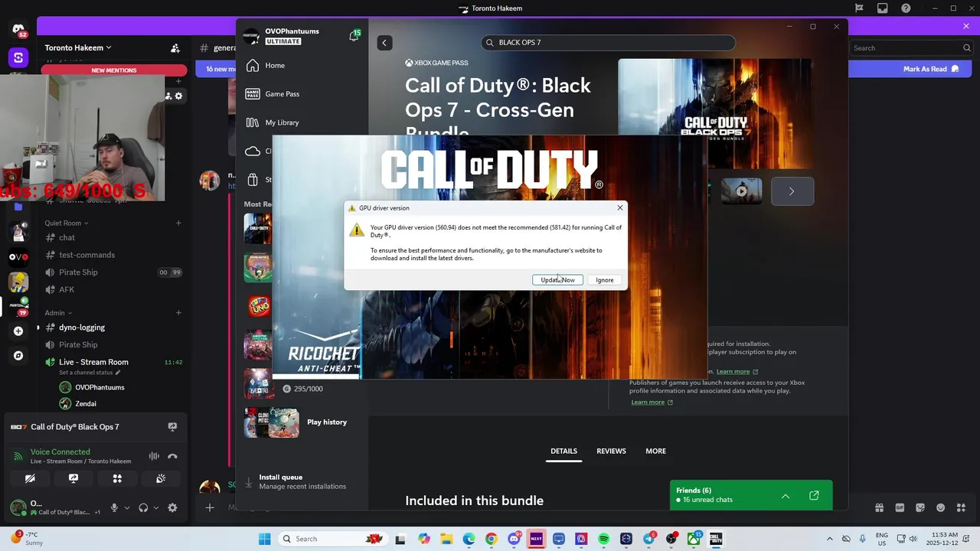Pop out the Friends panel window
Image resolution: width=980 pixels, height=551 pixels.
click(814, 496)
